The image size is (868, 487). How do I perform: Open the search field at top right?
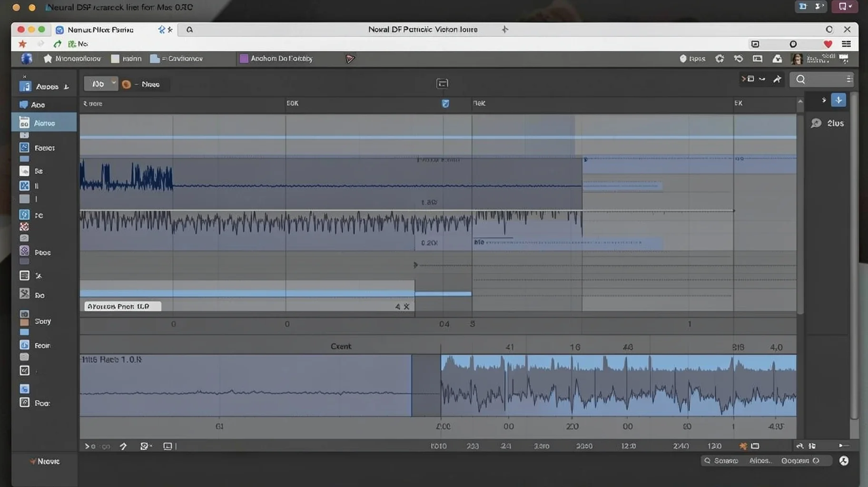coord(821,79)
